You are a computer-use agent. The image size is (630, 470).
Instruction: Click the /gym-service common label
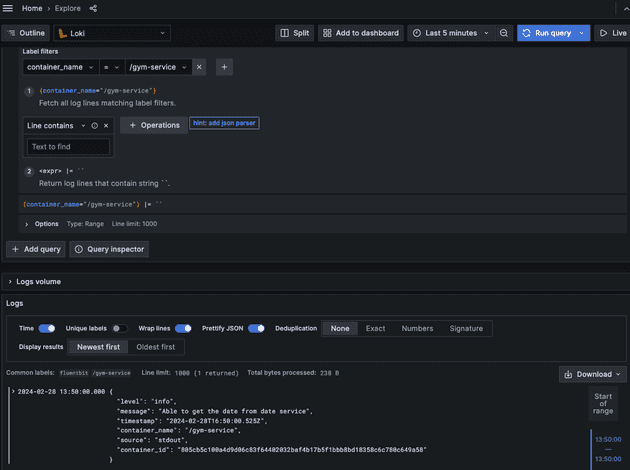pyautogui.click(x=111, y=373)
